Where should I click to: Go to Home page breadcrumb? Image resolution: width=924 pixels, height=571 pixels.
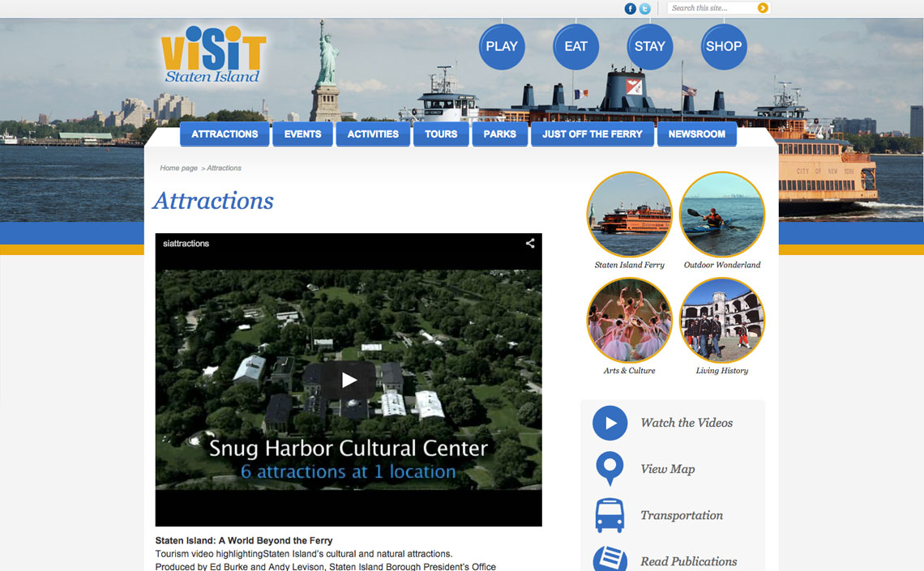coord(178,168)
